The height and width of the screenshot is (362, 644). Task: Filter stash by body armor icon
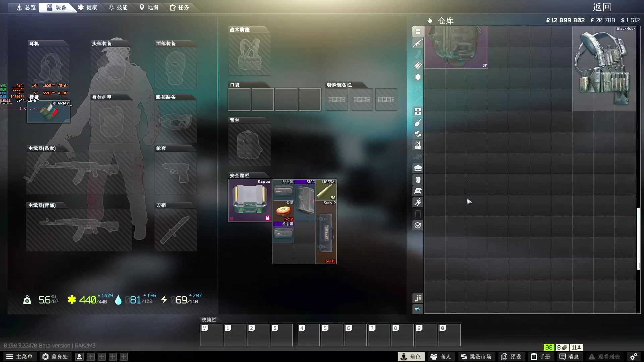tap(418, 180)
